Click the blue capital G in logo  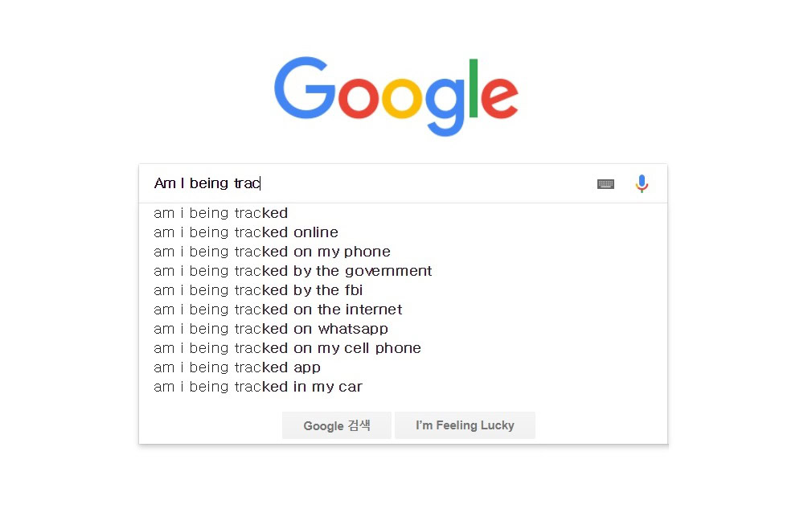tap(305, 89)
